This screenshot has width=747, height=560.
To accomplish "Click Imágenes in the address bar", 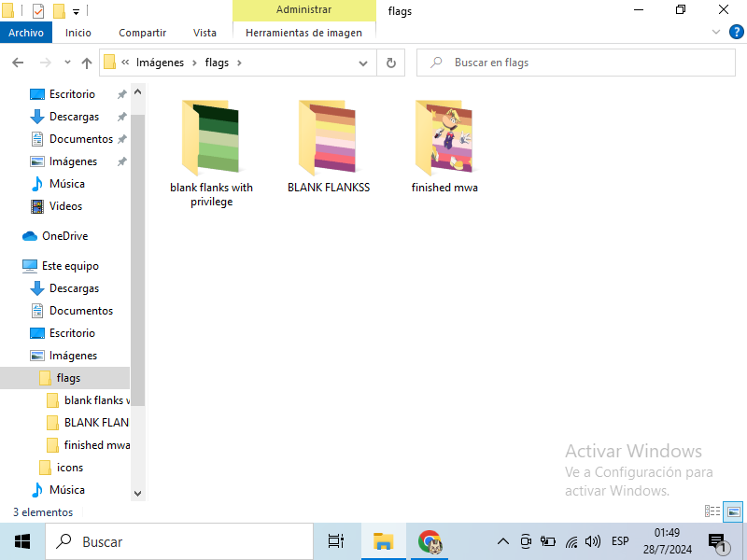I will (x=160, y=63).
